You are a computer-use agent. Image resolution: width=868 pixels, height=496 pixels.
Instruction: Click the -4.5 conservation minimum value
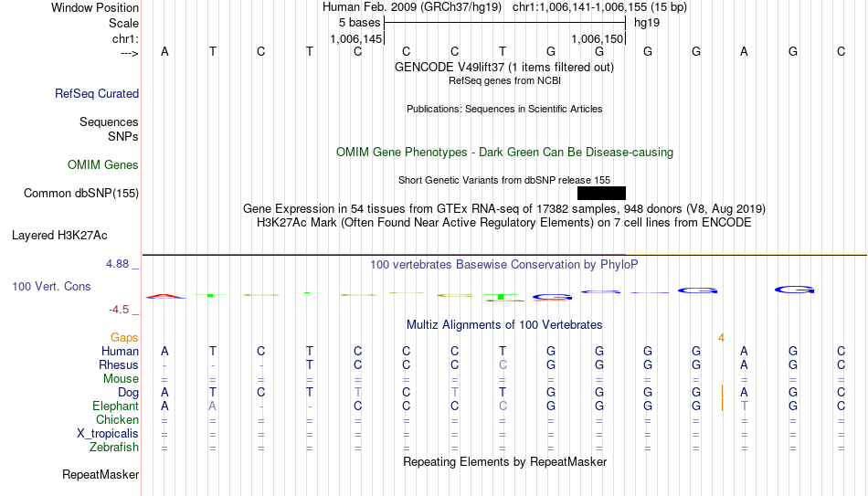coord(119,310)
